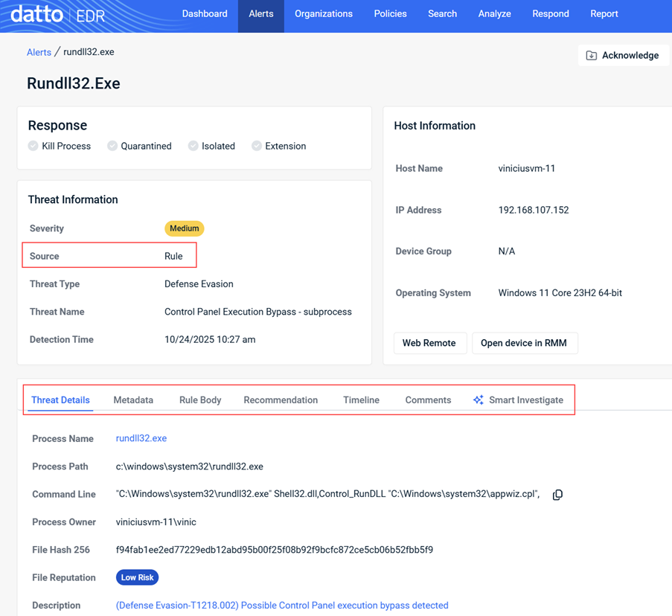The height and width of the screenshot is (616, 672).
Task: Click the Medium severity badge
Action: (x=184, y=228)
